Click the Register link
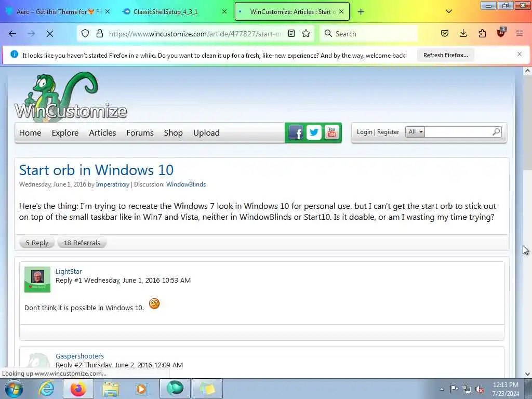This screenshot has width=532, height=399. (x=388, y=132)
